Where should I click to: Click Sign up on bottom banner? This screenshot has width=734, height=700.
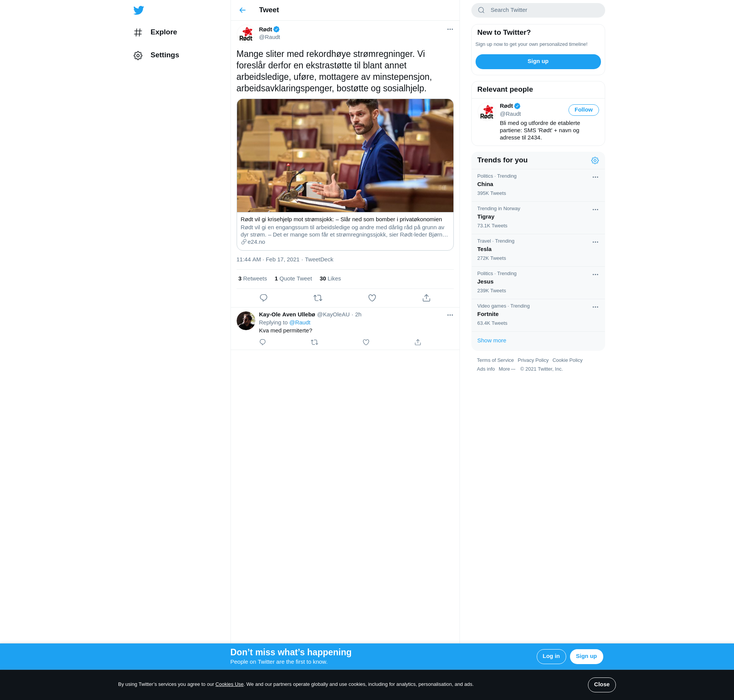(586, 656)
